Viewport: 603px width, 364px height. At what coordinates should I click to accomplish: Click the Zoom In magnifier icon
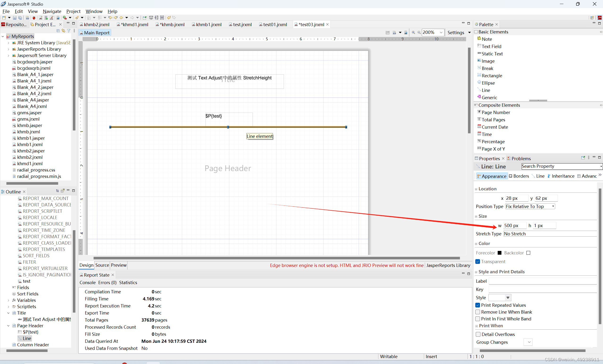(413, 33)
